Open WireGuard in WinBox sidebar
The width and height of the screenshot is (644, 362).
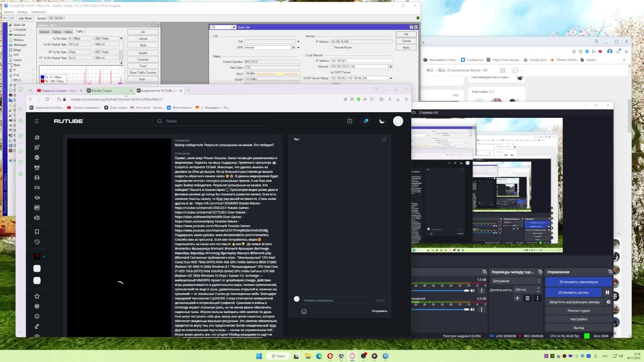(x=19, y=45)
